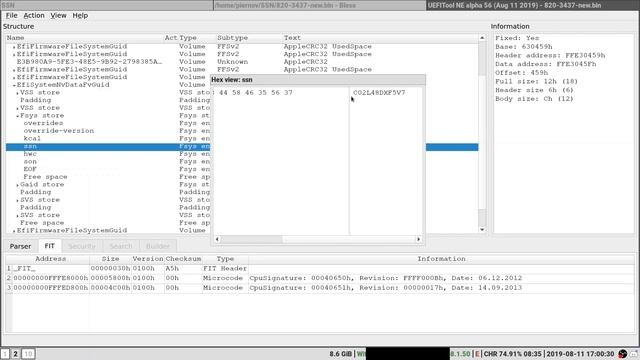Click the Type column header in Structure
This screenshot has height=360, width=640.
(x=197, y=38)
